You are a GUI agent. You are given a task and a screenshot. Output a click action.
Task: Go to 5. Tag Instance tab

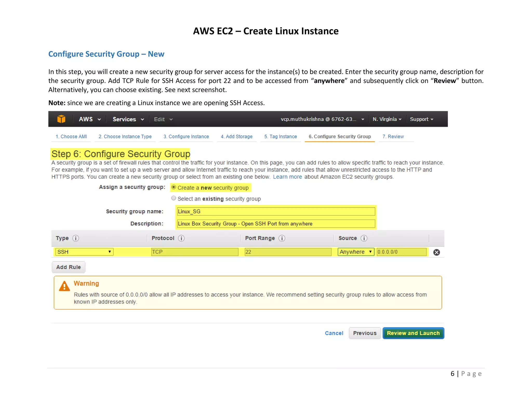(x=281, y=137)
